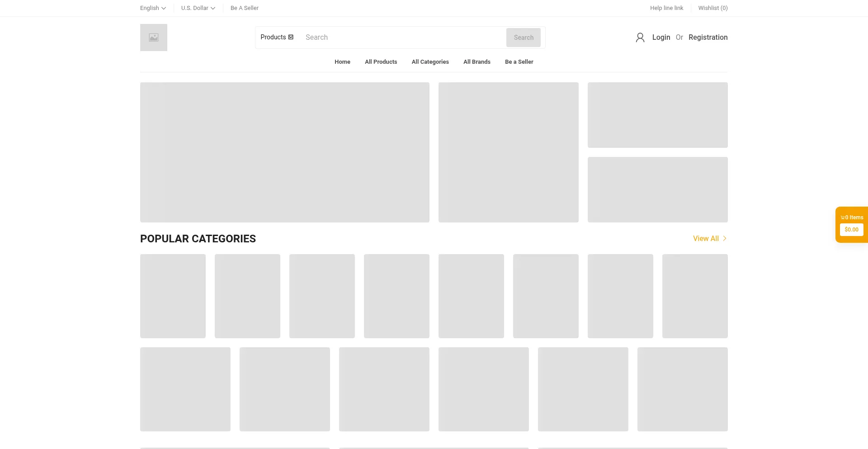Go to the Home menu item
The image size is (868, 449).
tap(342, 62)
